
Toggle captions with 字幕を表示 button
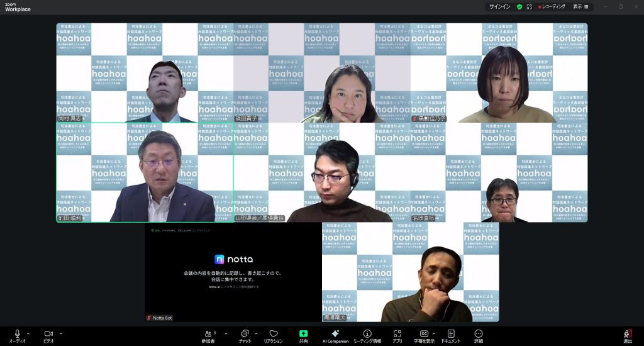point(424,335)
